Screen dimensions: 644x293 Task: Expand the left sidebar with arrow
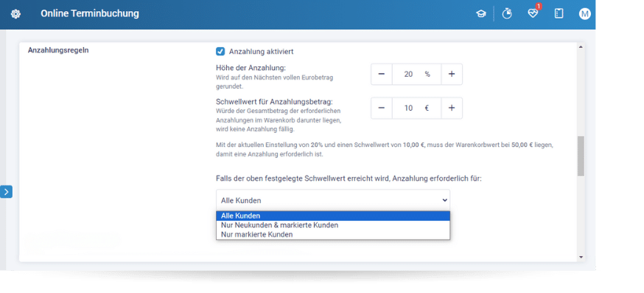[x=6, y=192]
